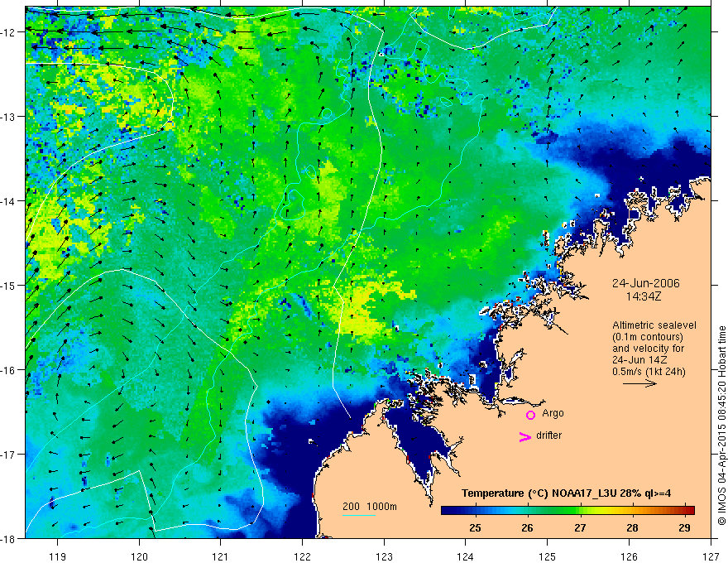Click the latitude axis label -12
728x563 pixels.
(9, 32)
